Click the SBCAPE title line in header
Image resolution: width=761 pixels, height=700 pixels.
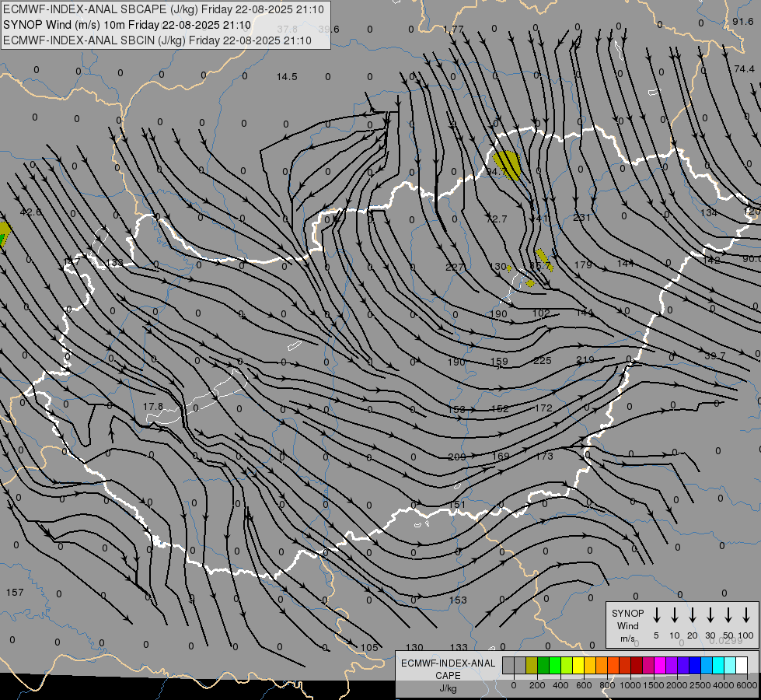point(163,9)
